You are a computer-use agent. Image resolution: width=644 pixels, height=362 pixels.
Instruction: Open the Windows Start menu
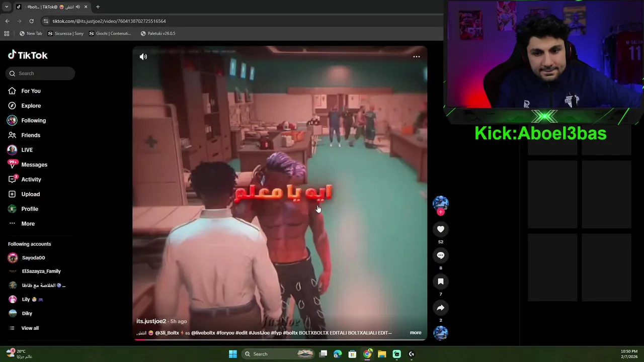(x=233, y=354)
